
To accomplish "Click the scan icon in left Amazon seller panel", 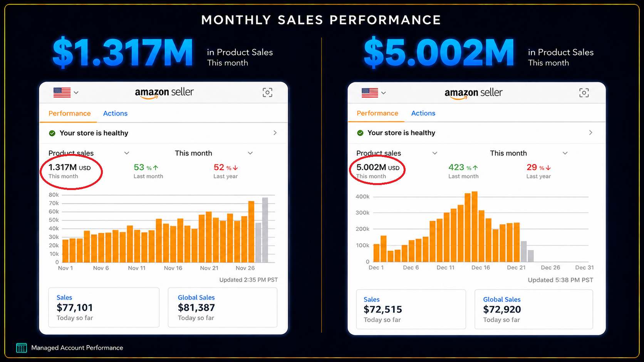I will point(267,92).
